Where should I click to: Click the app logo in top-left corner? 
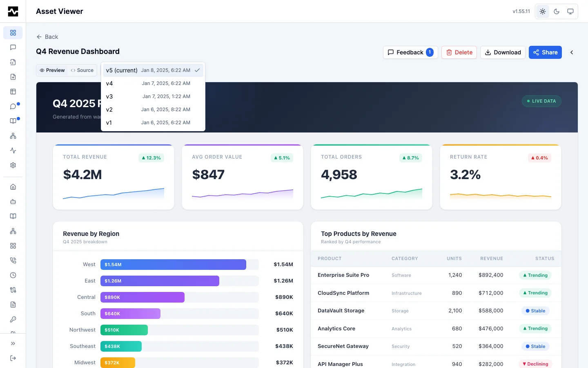13,11
